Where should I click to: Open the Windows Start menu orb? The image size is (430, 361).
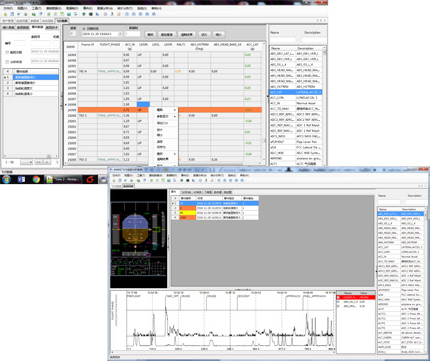click(x=6, y=179)
